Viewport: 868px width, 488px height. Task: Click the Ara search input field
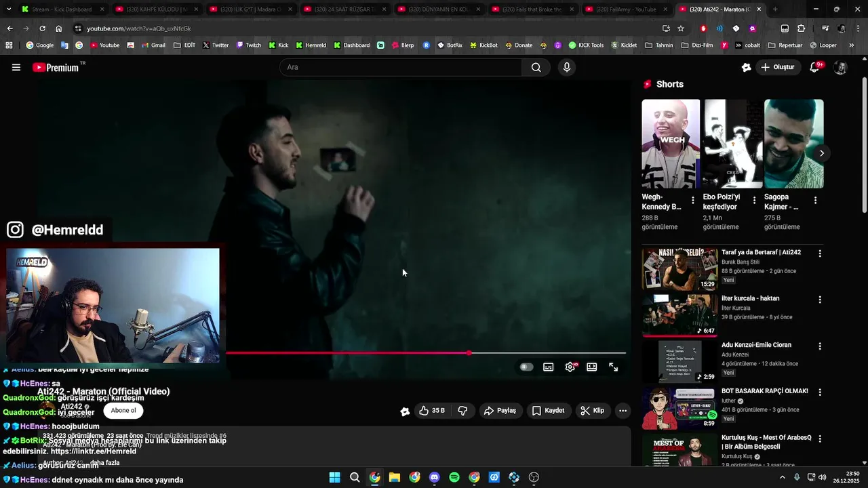click(400, 67)
